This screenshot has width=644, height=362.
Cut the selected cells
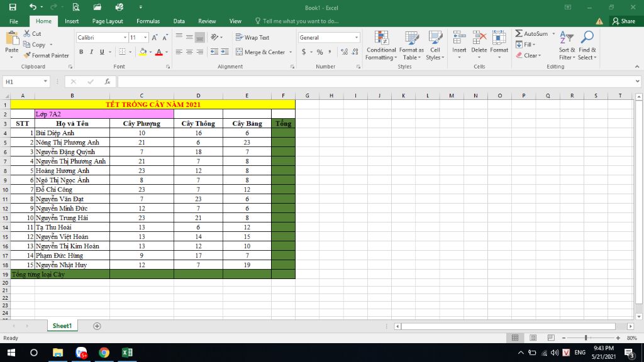pyautogui.click(x=33, y=34)
